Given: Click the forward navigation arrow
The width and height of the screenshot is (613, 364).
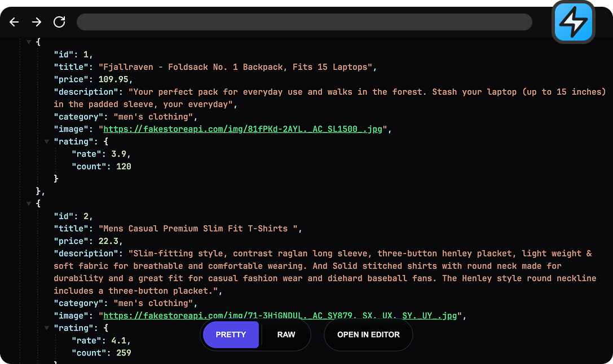Looking at the screenshot, I should click(x=37, y=22).
